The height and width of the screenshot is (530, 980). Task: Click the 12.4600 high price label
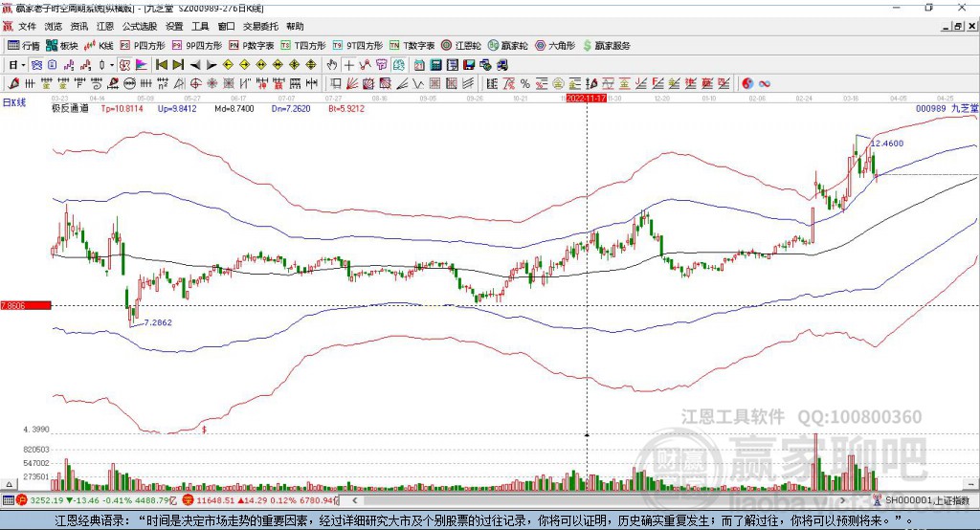(x=887, y=144)
